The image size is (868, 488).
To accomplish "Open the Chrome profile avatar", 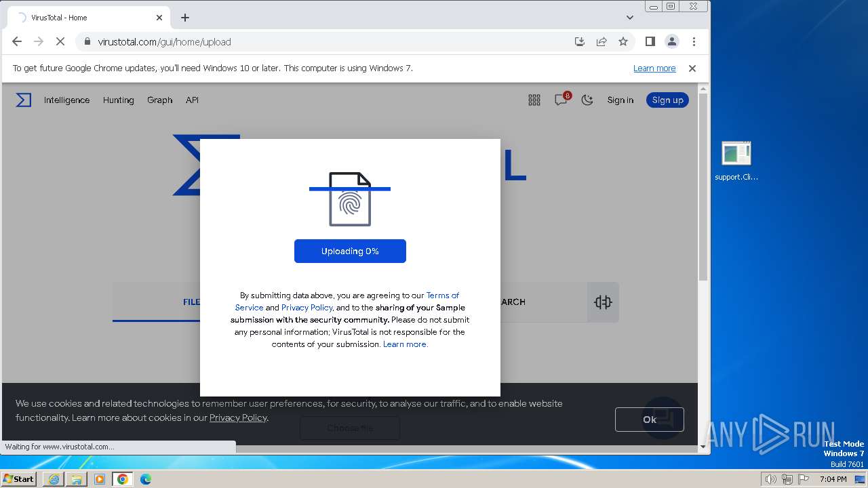I will pyautogui.click(x=672, y=41).
